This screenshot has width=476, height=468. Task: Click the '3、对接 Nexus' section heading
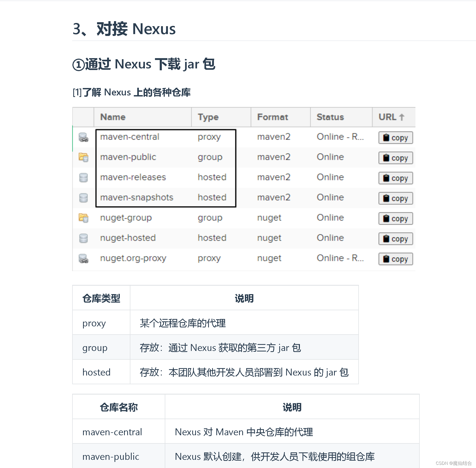click(x=124, y=29)
